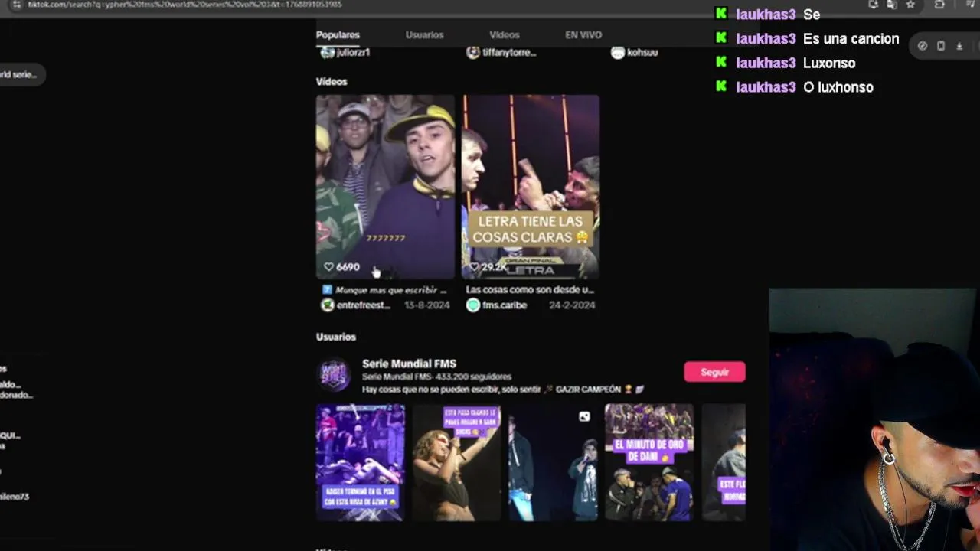The width and height of the screenshot is (980, 551).
Task: Click the "Las cosas como son desde u..." caption
Action: [530, 290]
